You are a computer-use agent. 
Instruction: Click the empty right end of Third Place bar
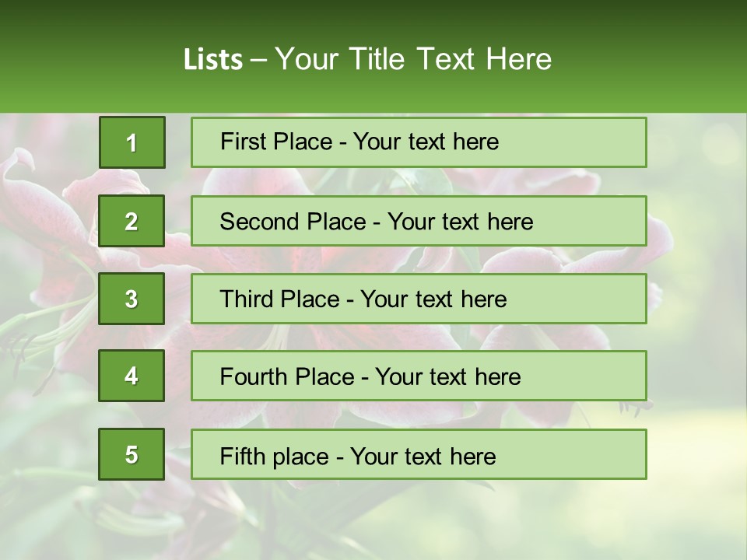click(x=591, y=299)
